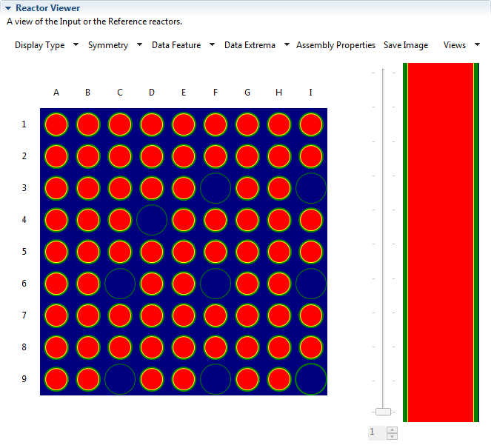Select highlighted empty location I9

tap(311, 379)
